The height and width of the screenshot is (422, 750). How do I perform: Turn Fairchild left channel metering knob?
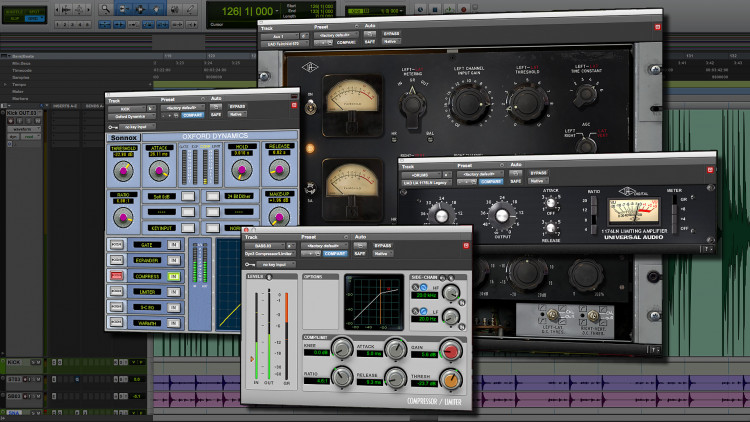(x=413, y=106)
